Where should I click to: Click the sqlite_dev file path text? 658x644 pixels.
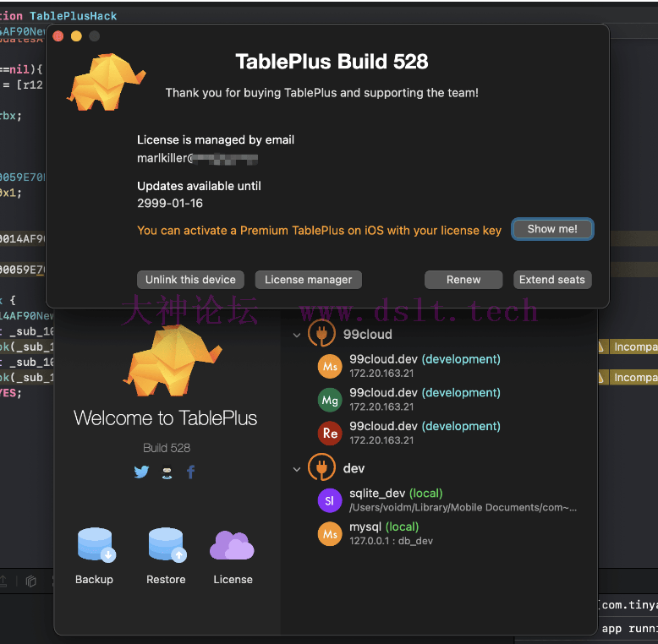coord(463,508)
